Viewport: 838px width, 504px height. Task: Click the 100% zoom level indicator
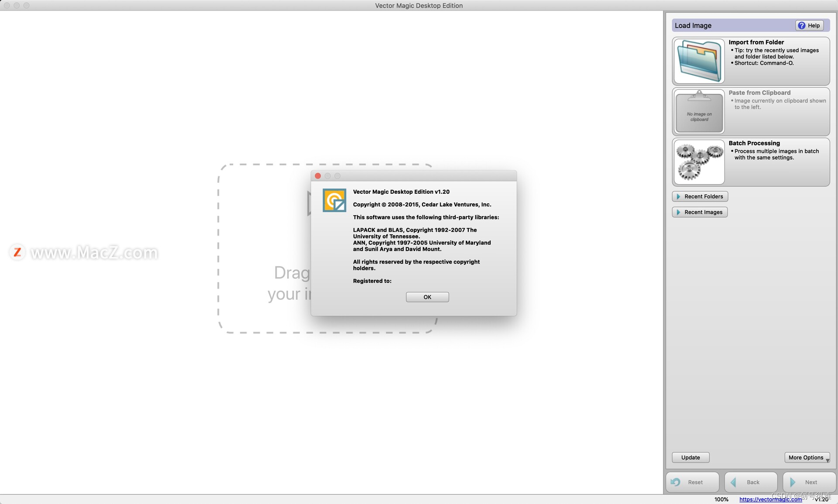click(721, 500)
